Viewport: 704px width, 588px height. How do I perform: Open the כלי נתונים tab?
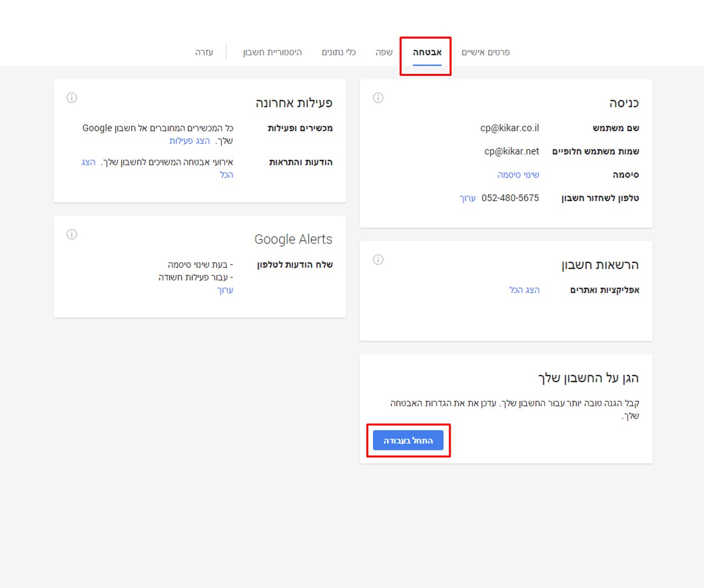pos(339,52)
